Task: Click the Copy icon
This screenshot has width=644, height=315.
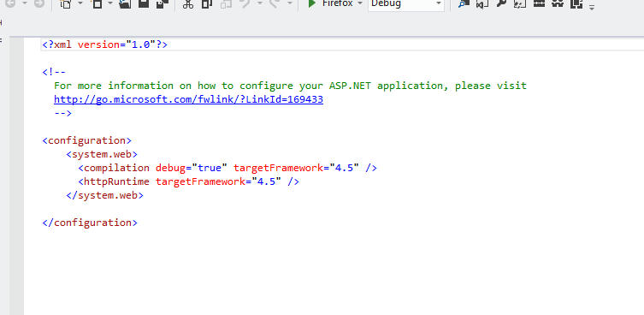Action: click(207, 3)
